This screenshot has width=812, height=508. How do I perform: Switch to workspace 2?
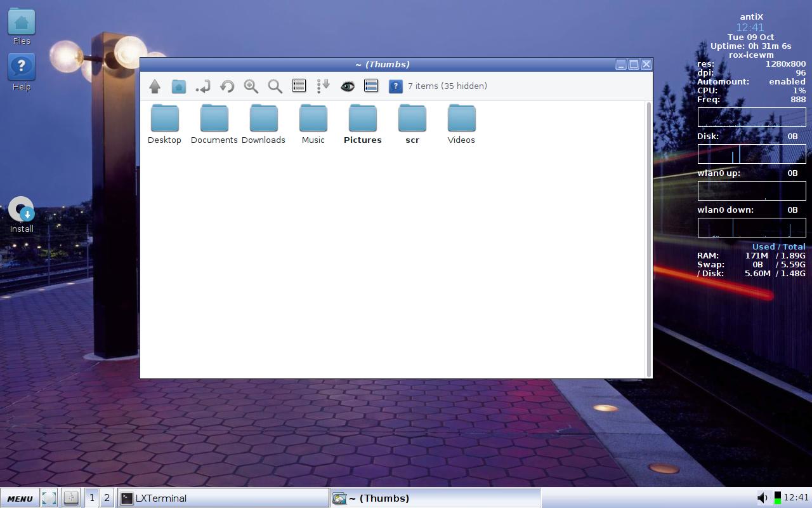(107, 498)
